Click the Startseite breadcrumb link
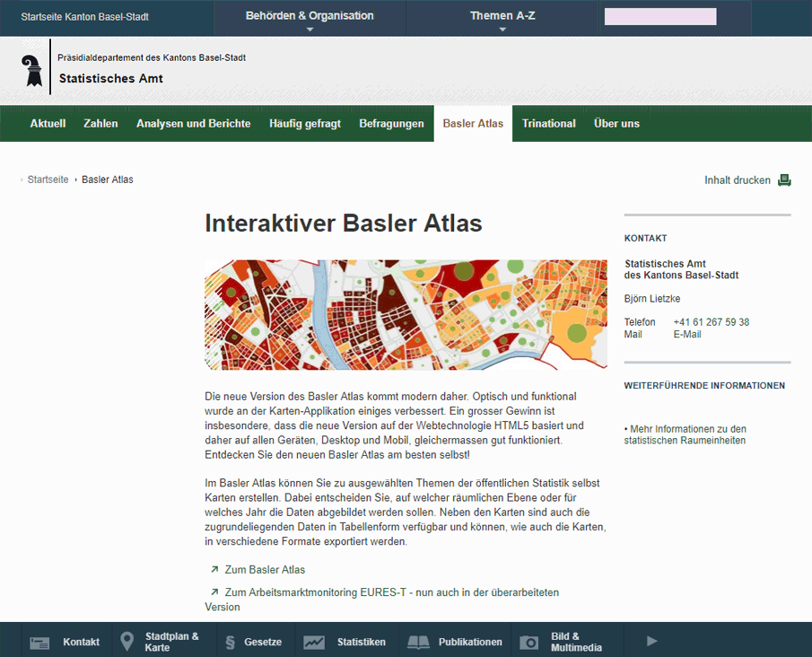 [48, 180]
